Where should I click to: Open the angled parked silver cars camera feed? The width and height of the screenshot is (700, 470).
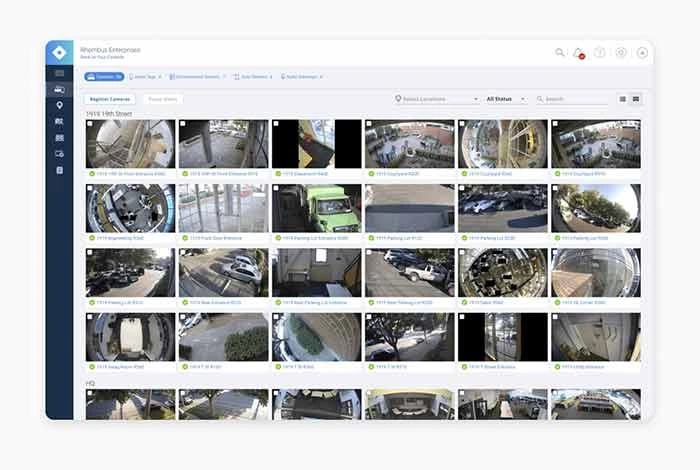click(x=224, y=272)
